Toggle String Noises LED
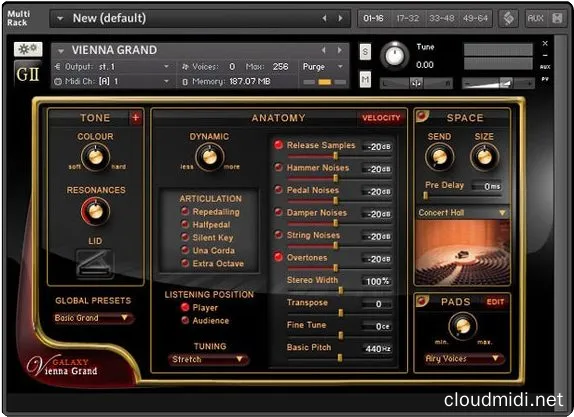 [x=279, y=235]
